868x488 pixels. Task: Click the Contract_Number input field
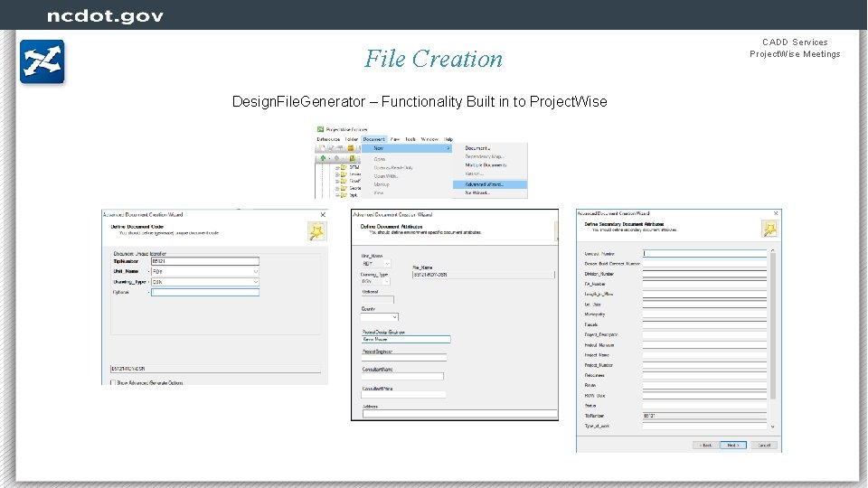point(704,253)
